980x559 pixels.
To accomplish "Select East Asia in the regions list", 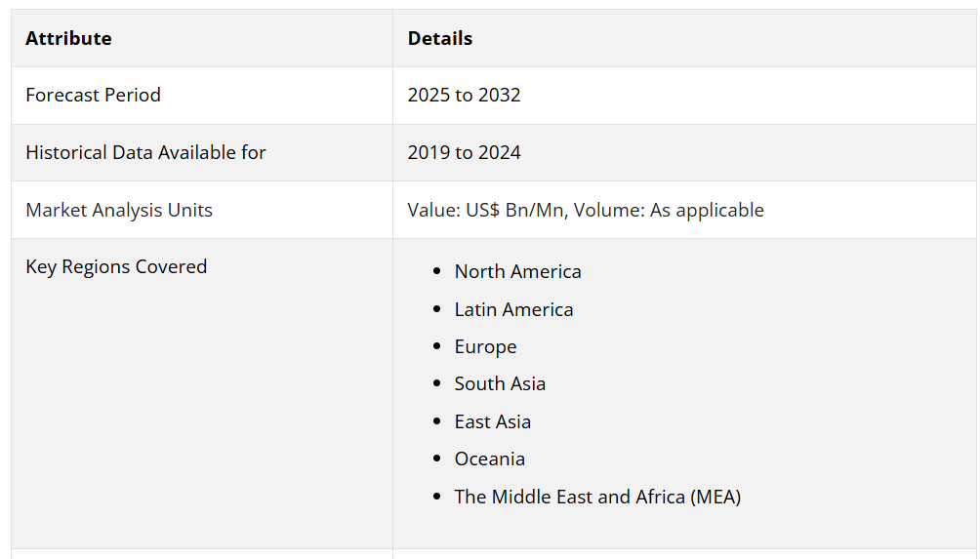I will click(x=492, y=421).
